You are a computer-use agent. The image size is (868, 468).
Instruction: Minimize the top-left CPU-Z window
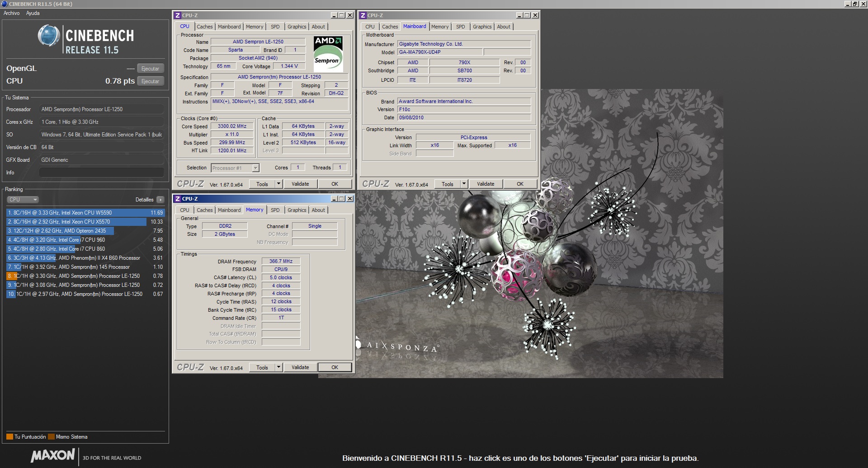point(334,15)
